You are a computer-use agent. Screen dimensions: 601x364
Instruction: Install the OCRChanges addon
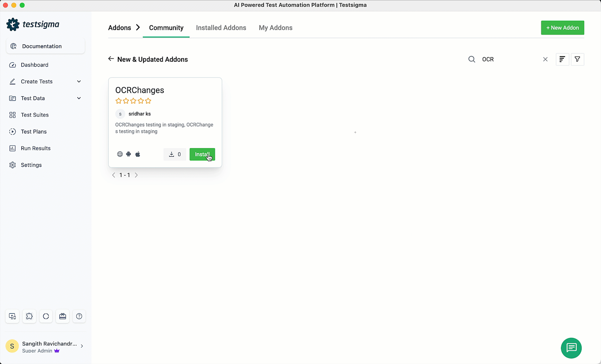click(202, 154)
